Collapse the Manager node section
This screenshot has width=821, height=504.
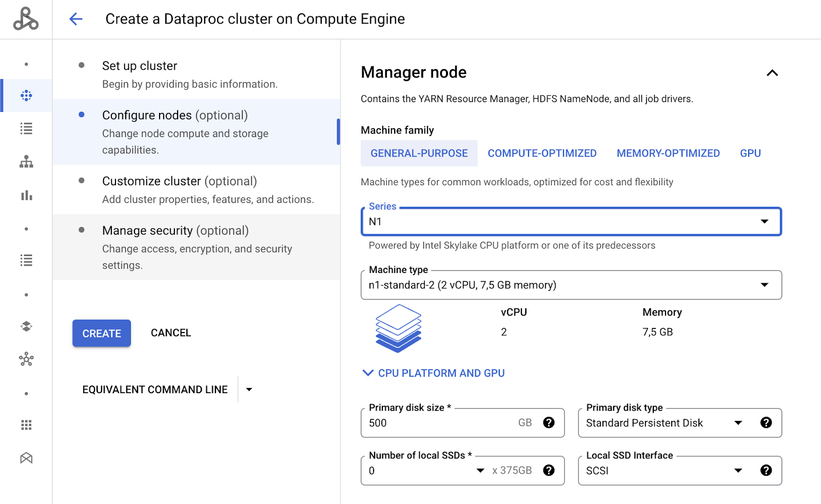pos(772,73)
